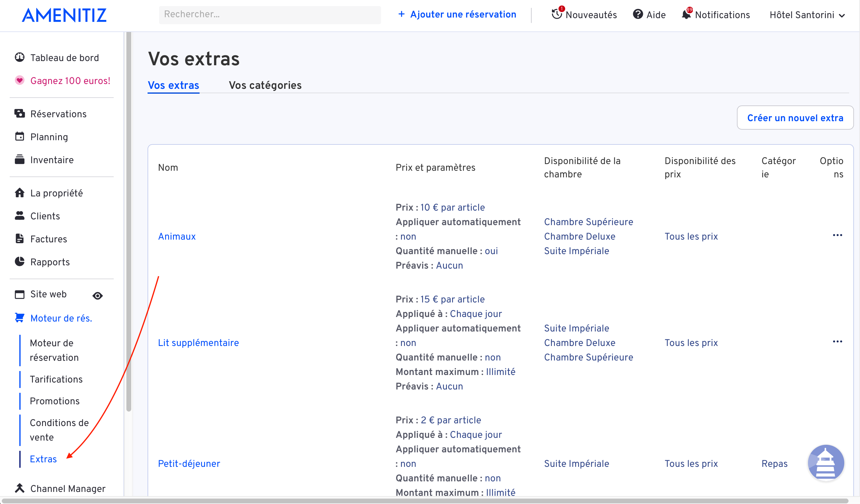Click the bottom horizontal scrollbar
Image resolution: width=860 pixels, height=504 pixels.
(425, 501)
